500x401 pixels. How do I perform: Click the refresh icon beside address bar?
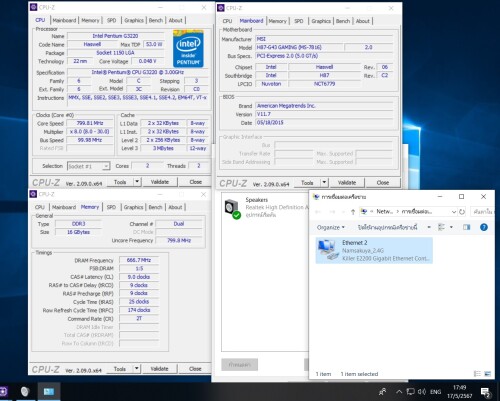tap(462, 212)
